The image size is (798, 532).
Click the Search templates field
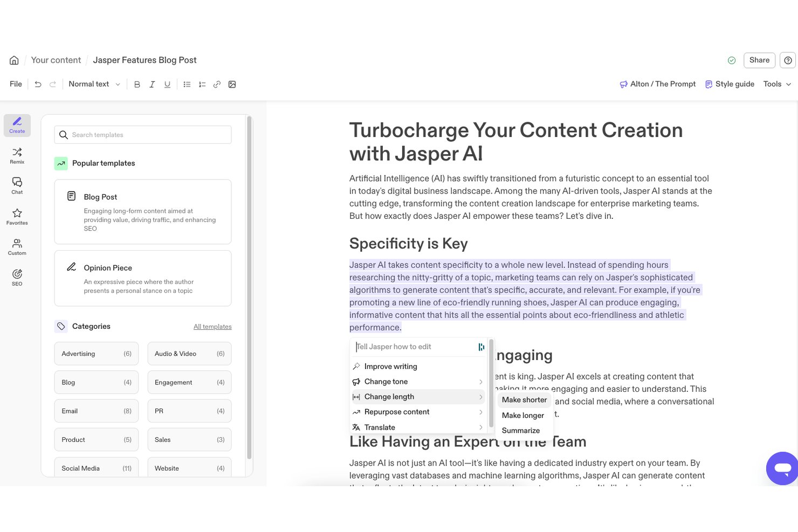[143, 135]
